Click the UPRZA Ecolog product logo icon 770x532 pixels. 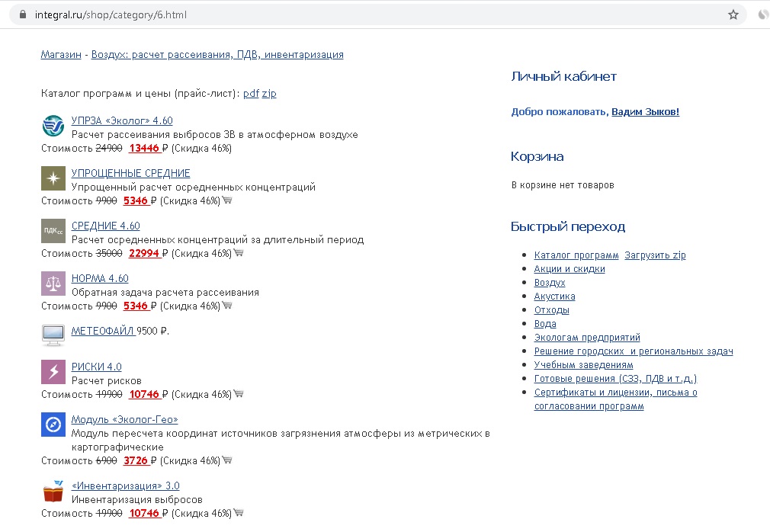[53, 126]
